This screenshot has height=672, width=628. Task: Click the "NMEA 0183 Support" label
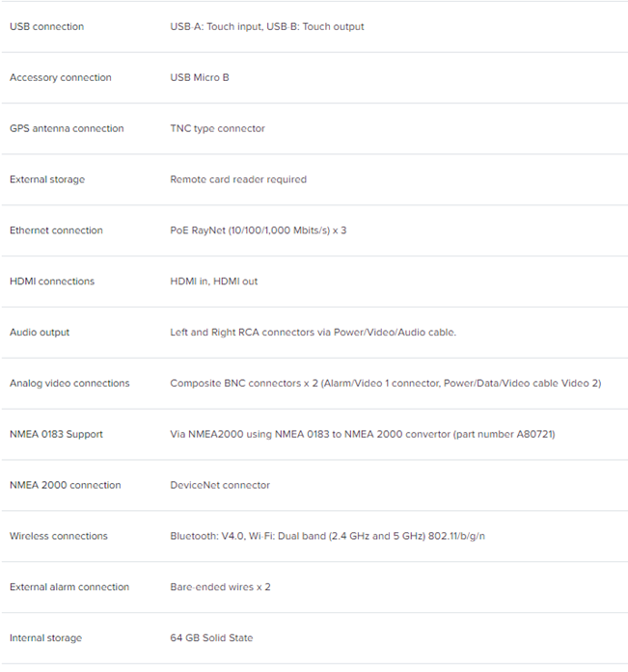56,435
